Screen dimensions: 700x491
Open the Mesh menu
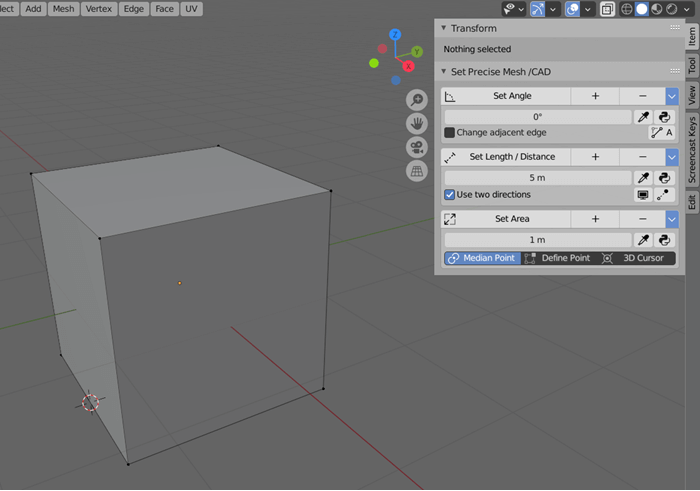click(63, 9)
